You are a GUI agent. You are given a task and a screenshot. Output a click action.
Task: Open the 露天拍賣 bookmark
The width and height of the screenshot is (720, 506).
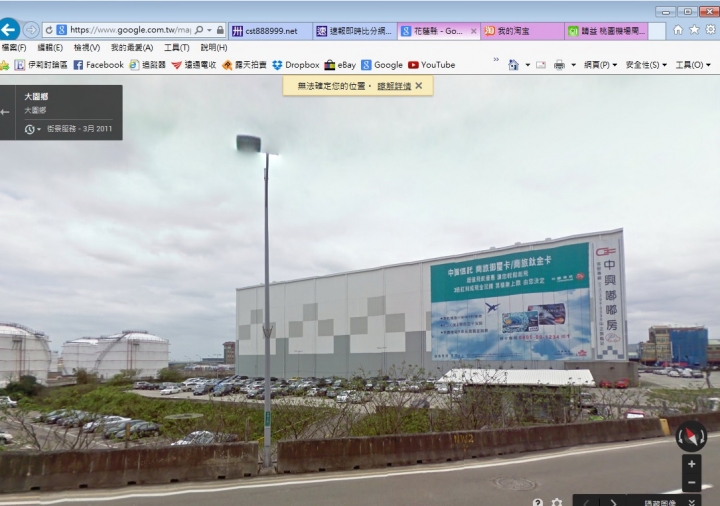pos(244,65)
